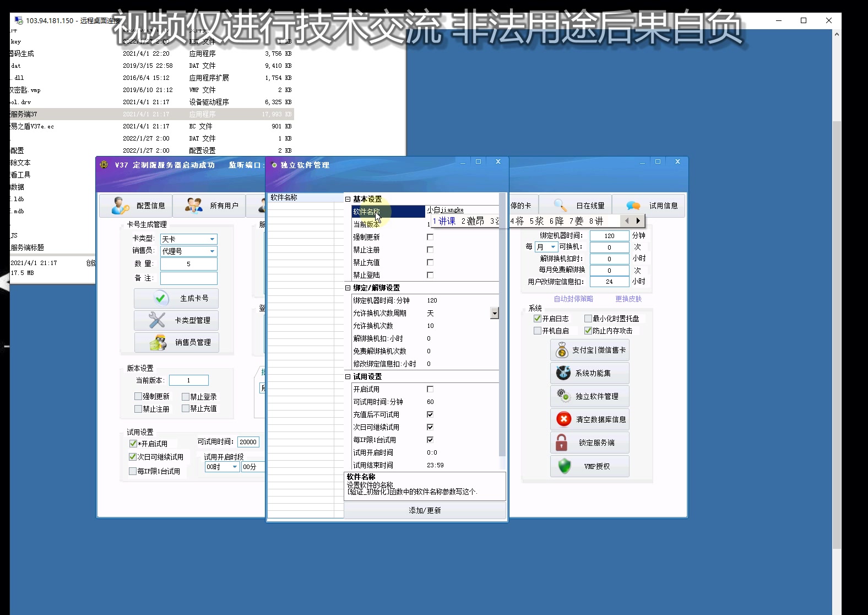The image size is (868, 615).
Task: Click the 软件名称 list column header
Action: [306, 197]
